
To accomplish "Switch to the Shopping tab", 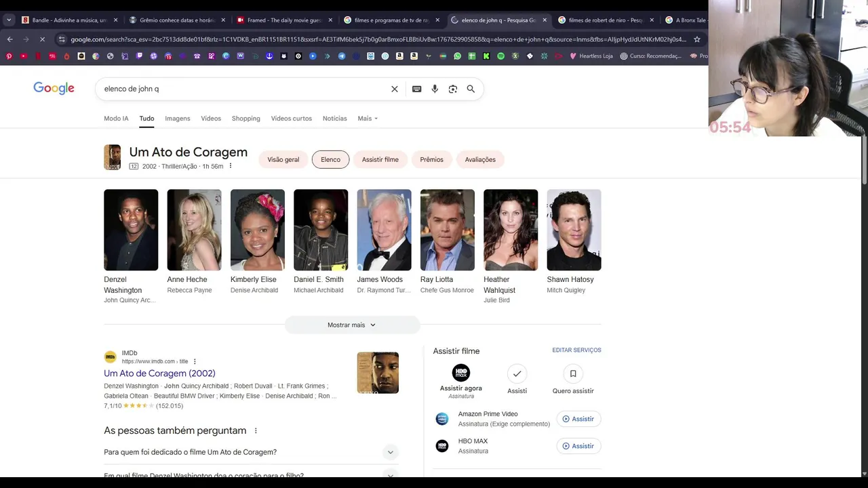I will click(246, 119).
